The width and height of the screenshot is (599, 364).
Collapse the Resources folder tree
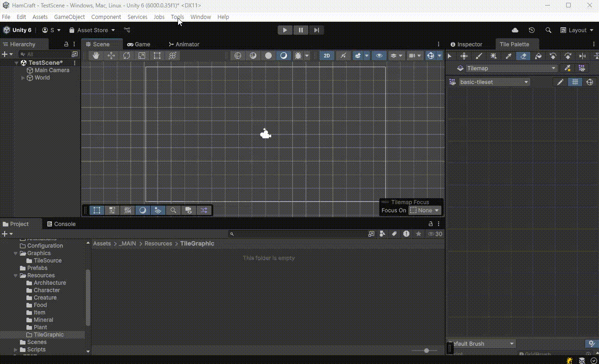[16, 276]
